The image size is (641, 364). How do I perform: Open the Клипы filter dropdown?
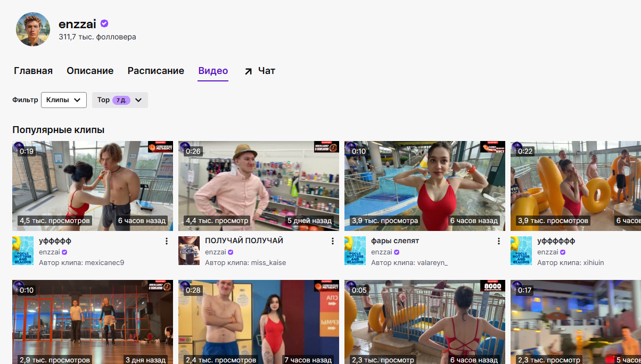click(64, 100)
